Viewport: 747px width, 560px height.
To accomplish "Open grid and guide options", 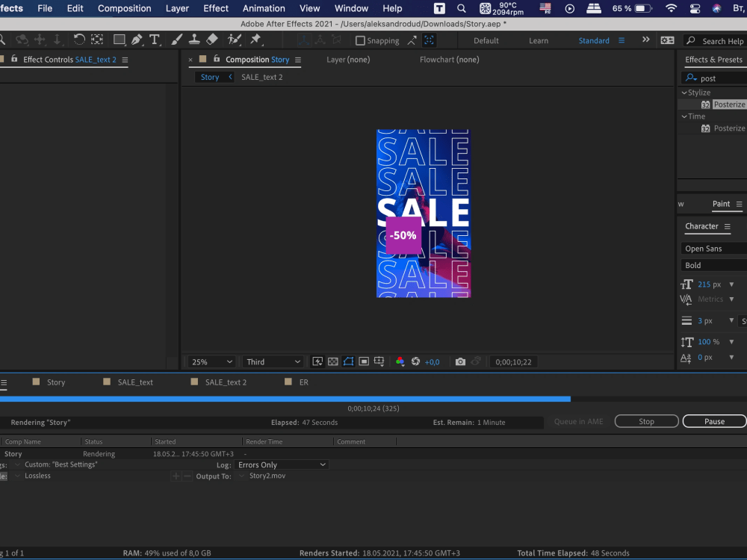I will click(379, 362).
